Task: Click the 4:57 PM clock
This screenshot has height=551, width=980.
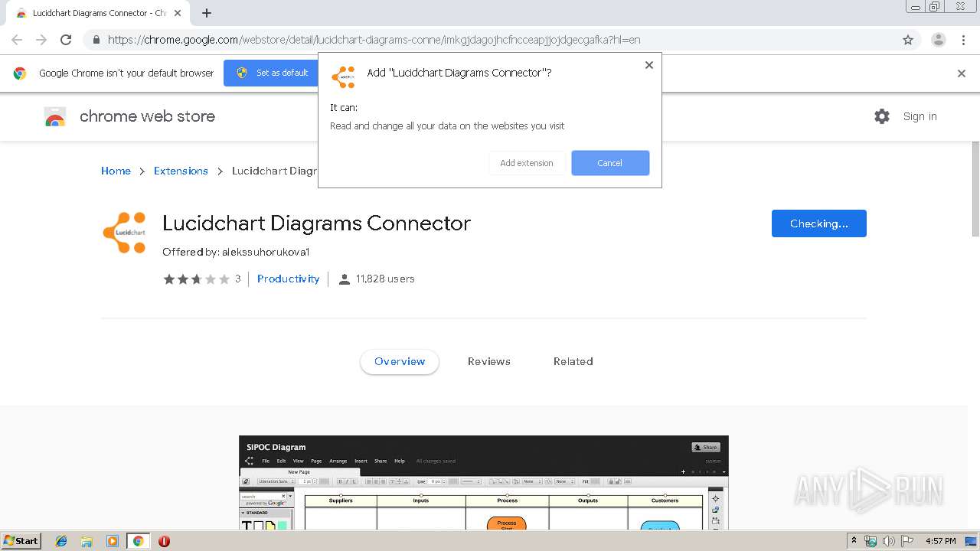Action: pos(940,541)
